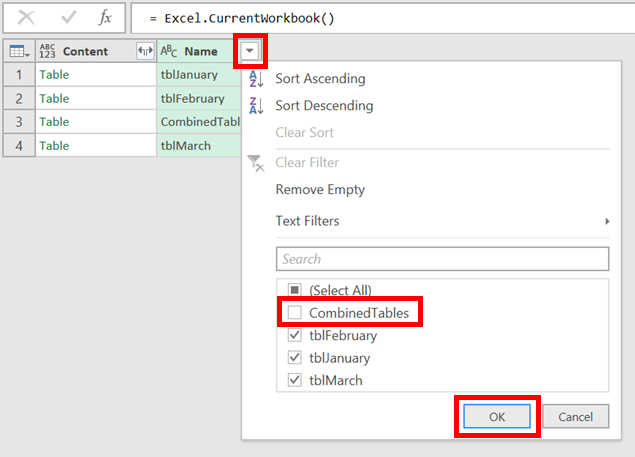Click the formula bar cancel X icon
Image resolution: width=635 pixels, height=457 pixels.
coord(27,18)
